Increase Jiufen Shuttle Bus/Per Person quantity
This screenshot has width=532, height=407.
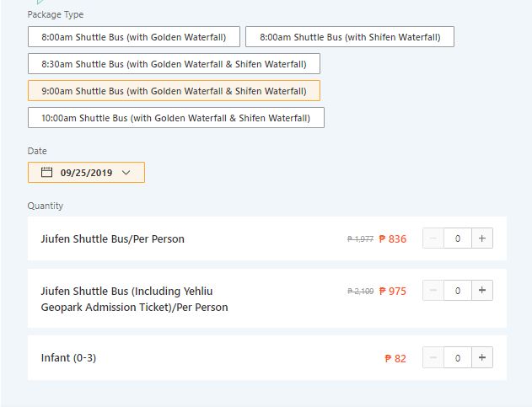[x=482, y=238]
